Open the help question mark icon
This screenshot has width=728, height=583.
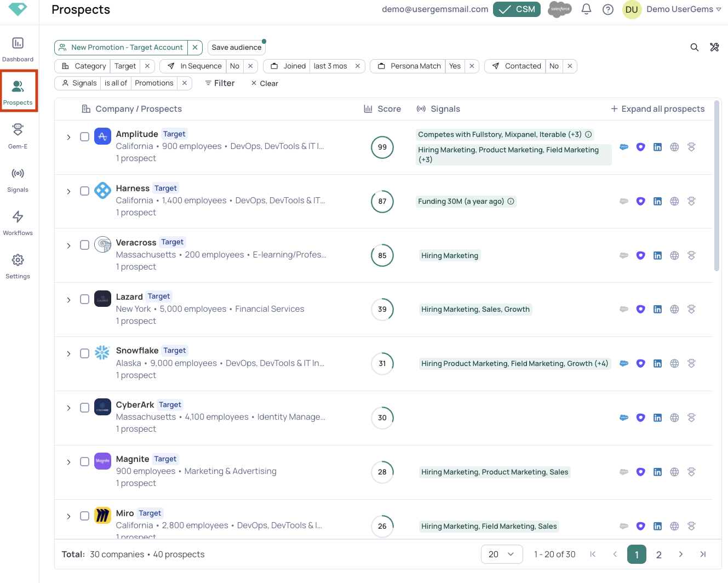tap(608, 9)
